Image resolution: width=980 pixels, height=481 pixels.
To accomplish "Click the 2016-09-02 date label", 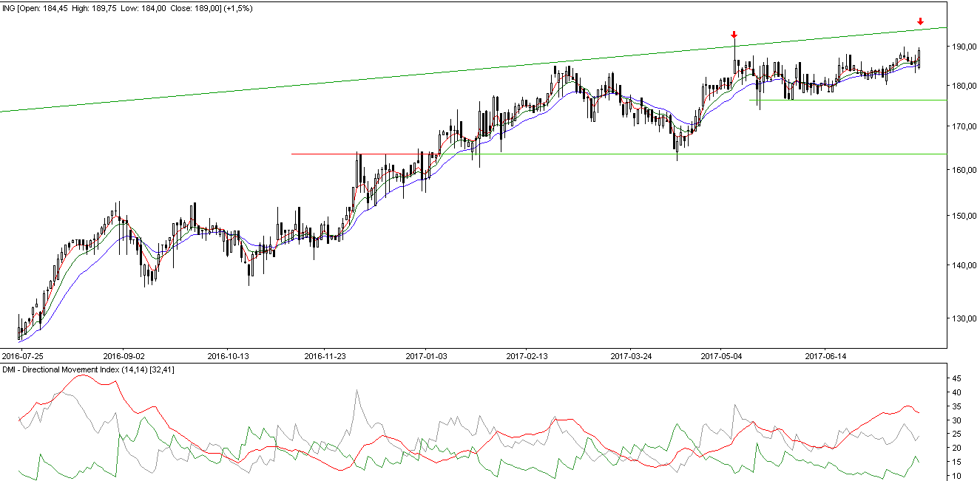I will coord(124,355).
